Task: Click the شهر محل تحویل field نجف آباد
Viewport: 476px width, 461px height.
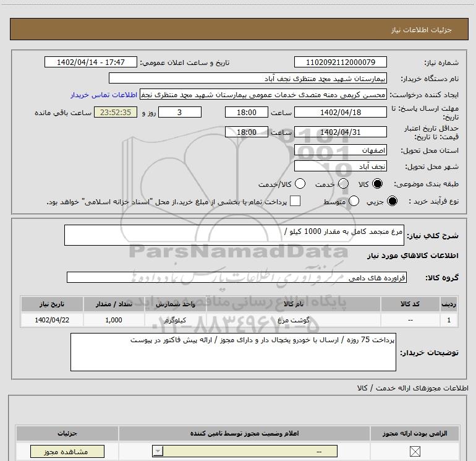Action: (340, 166)
